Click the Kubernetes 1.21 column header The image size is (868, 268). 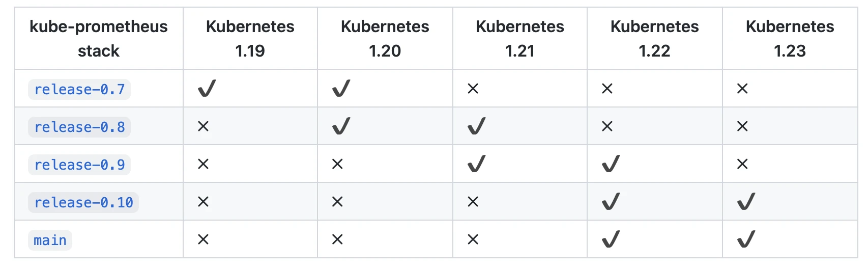pyautogui.click(x=520, y=39)
